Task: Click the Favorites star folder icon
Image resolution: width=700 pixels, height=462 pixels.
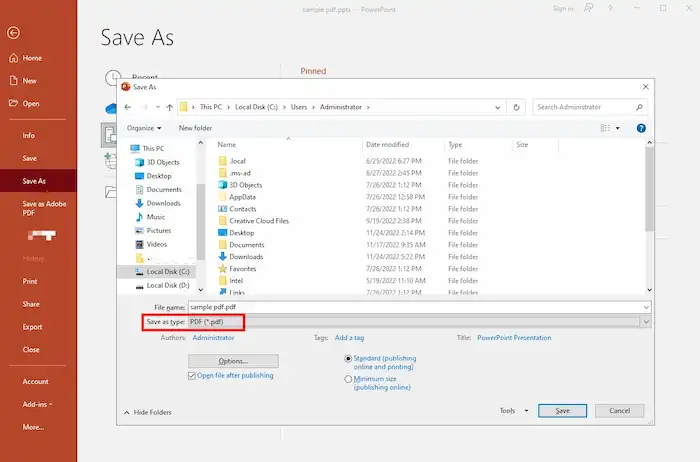Action: point(222,269)
